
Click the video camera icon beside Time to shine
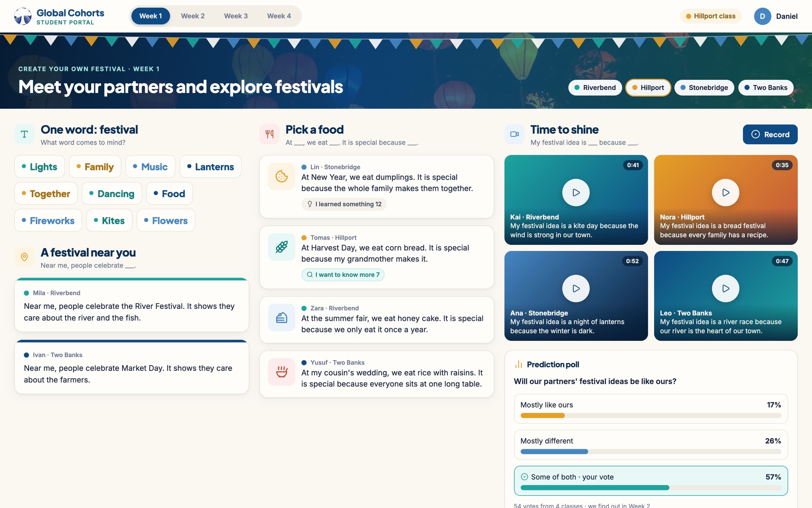[x=514, y=134]
